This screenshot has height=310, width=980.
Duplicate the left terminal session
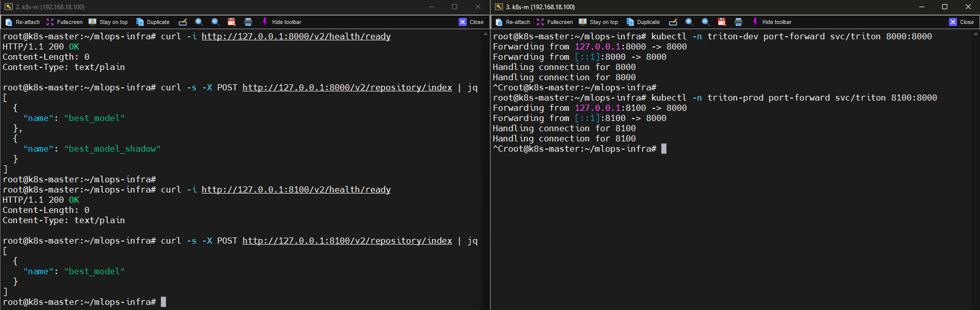153,22
